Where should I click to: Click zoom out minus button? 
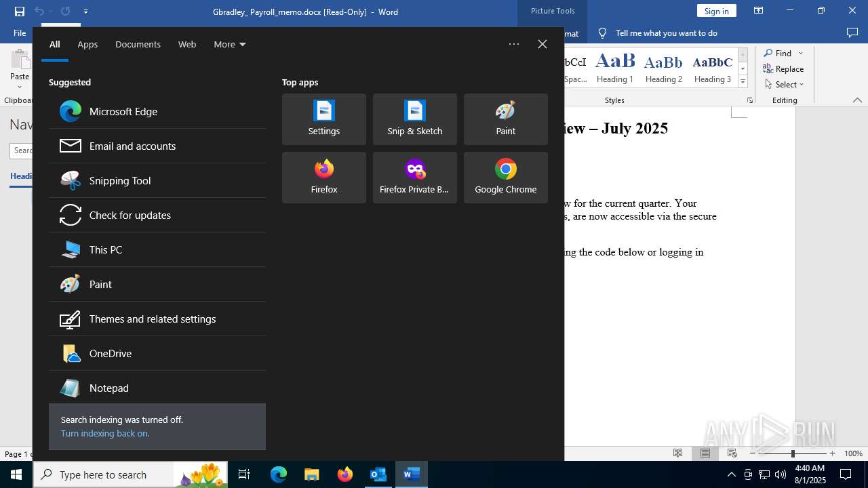[x=753, y=453]
